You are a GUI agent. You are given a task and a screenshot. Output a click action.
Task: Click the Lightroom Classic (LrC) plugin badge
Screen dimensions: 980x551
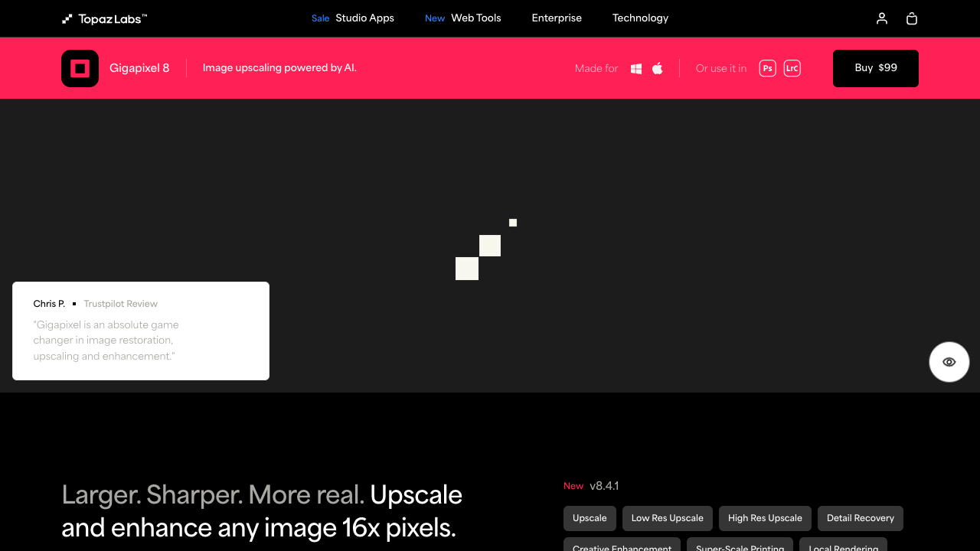point(792,68)
